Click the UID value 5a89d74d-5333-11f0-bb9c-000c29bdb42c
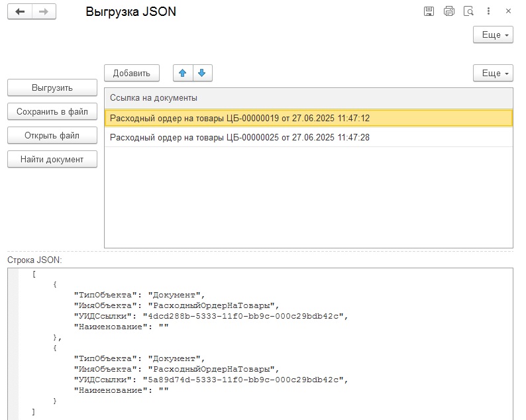Viewport: 526px width, 420px height. (x=243, y=380)
